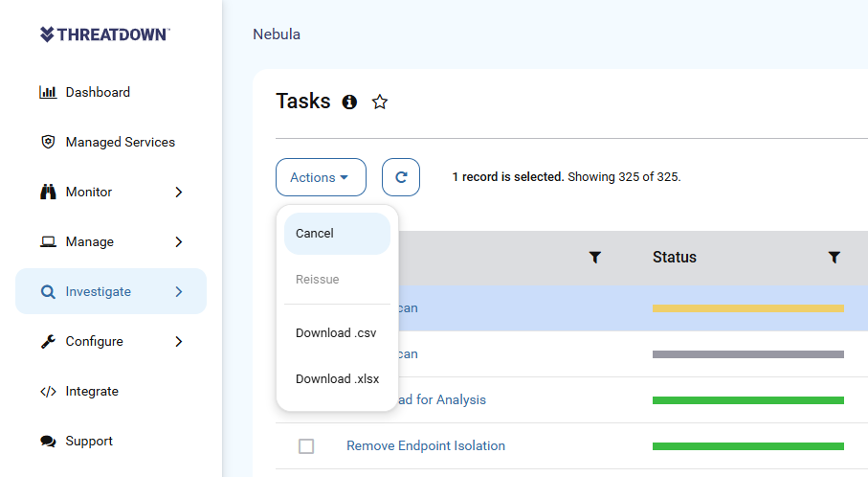The height and width of the screenshot is (477, 868).
Task: Open the Support page
Action: (89, 441)
